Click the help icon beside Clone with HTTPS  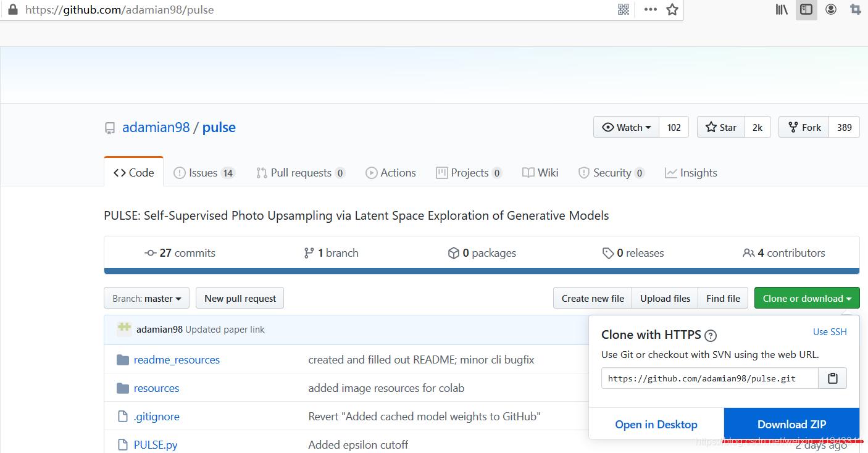(711, 336)
